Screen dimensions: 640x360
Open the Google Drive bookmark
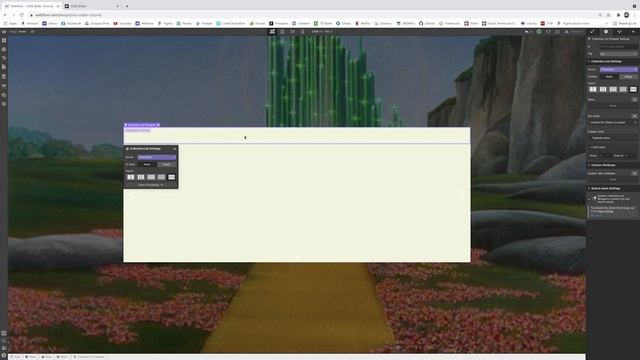click(x=97, y=23)
